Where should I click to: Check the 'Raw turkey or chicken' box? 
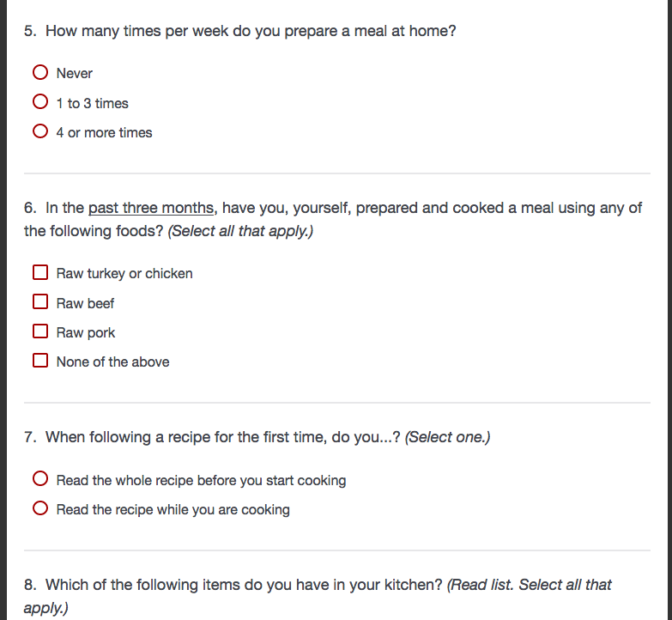(x=40, y=272)
